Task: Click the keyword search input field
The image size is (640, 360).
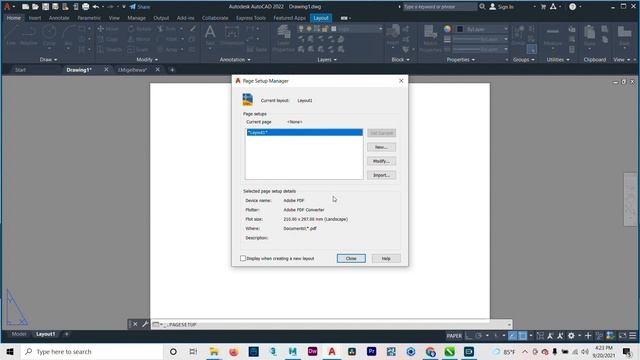Action: [440, 7]
